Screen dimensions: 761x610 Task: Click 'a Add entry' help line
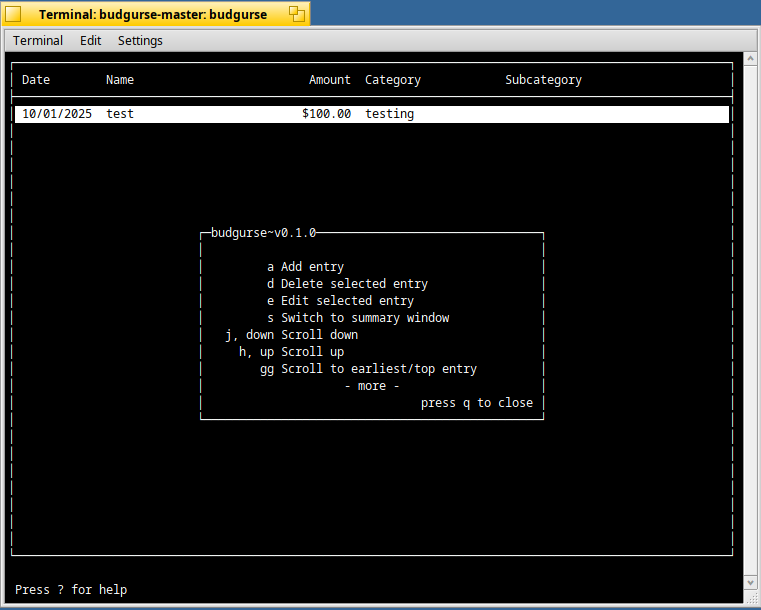(305, 267)
